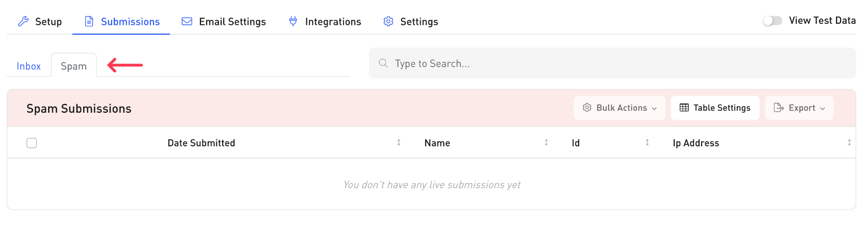The width and height of the screenshot is (868, 227).
Task: Open the Table Settings button
Action: tap(715, 108)
